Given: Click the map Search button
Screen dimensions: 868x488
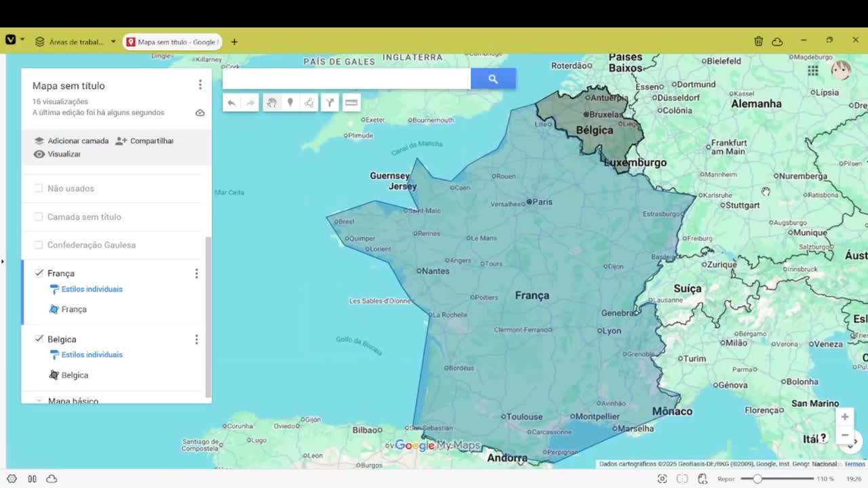Looking at the screenshot, I should [493, 78].
